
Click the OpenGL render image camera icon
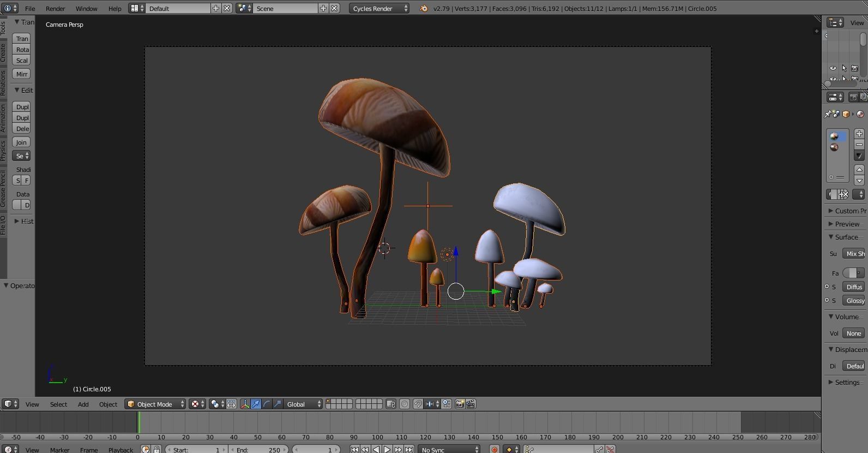pyautogui.click(x=460, y=404)
